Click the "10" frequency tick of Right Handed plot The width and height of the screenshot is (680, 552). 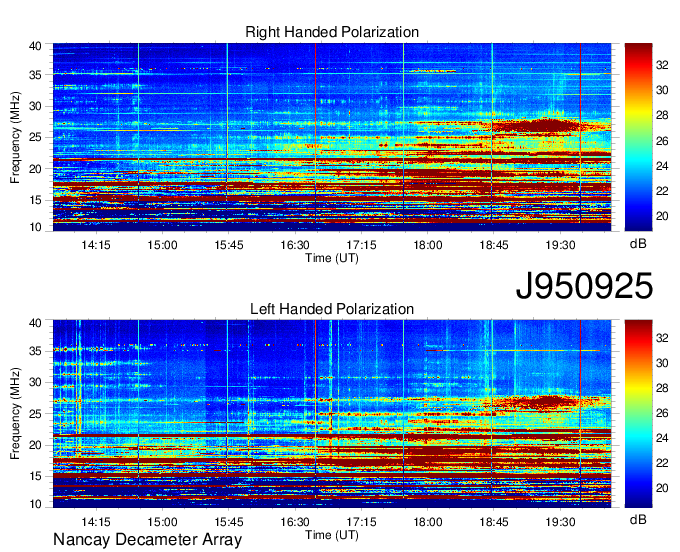(36, 227)
